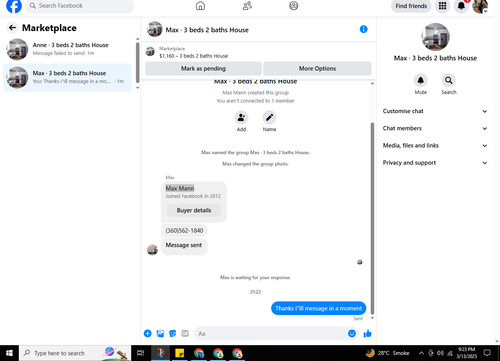
Task: Open the notifications bell
Action: pos(461,6)
